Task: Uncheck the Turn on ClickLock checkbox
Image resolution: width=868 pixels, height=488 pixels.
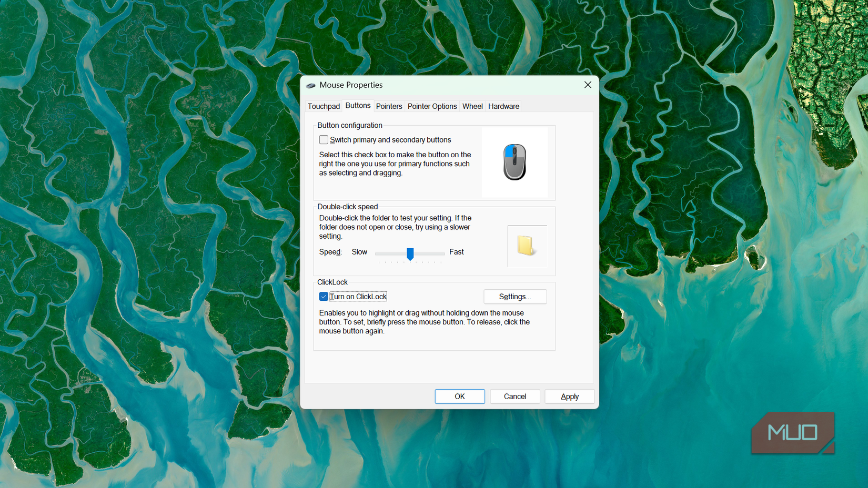Action: [324, 297]
